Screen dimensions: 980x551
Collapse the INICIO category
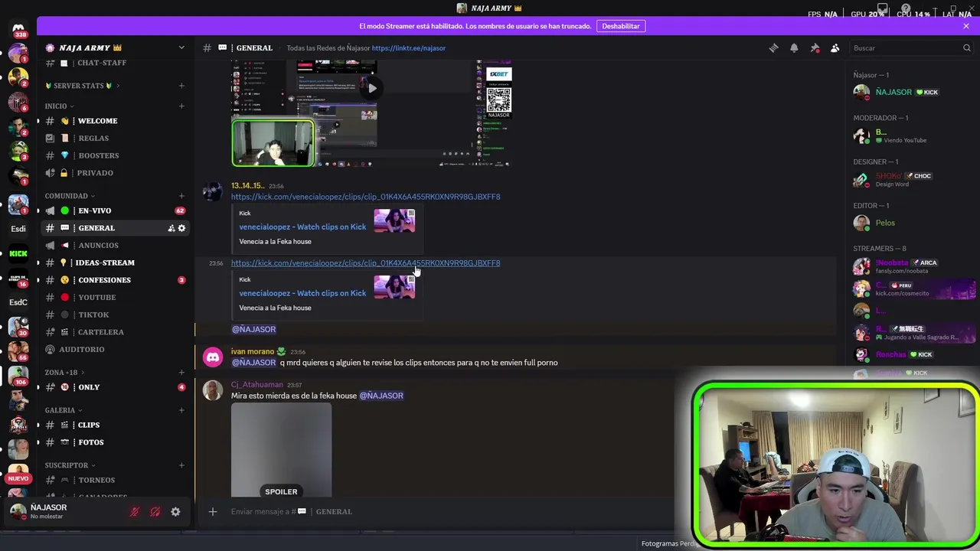pos(60,106)
